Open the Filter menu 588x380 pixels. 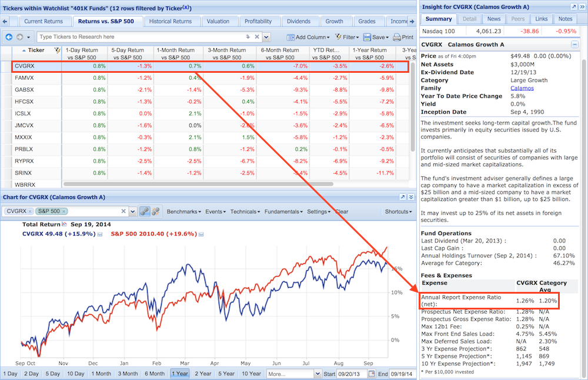347,37
